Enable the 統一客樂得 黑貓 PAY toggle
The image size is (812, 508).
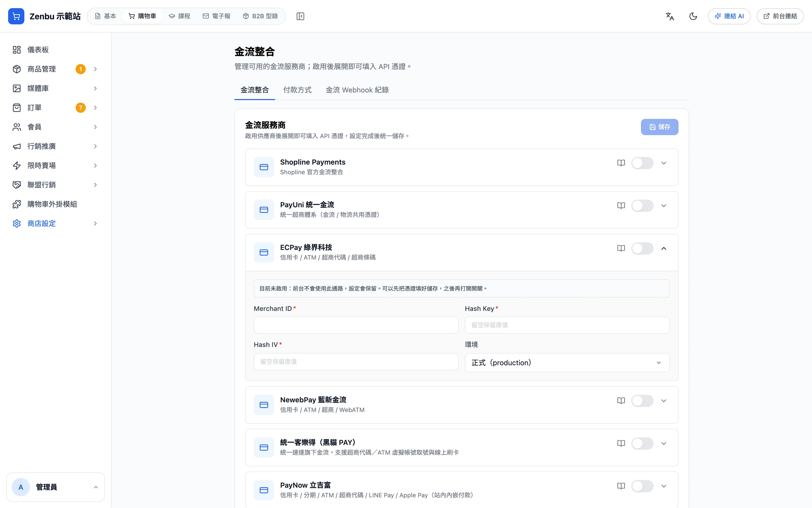tap(642, 443)
